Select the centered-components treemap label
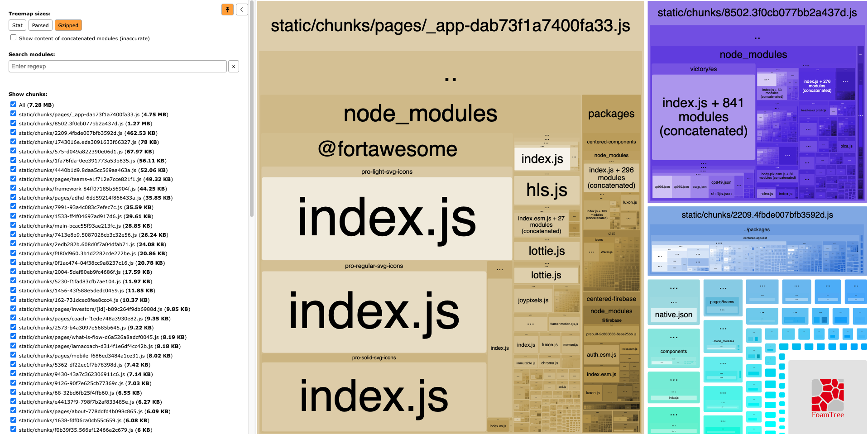This screenshot has height=434, width=868. tap(611, 142)
